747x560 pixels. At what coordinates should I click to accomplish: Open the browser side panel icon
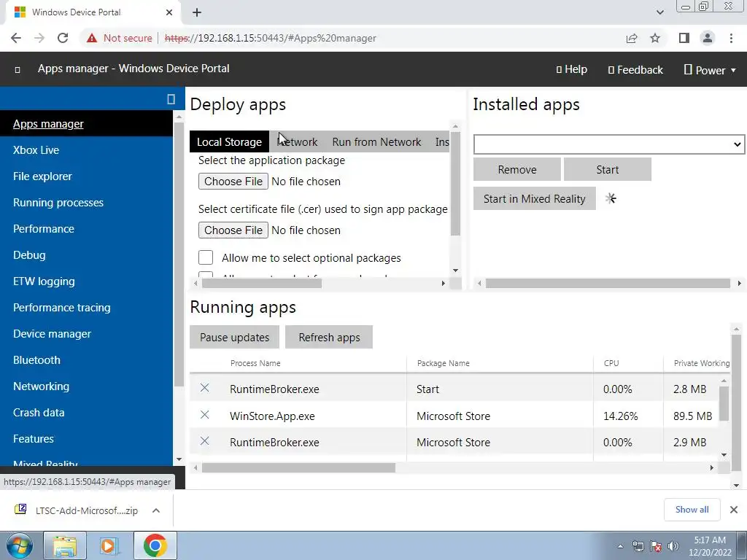point(684,38)
